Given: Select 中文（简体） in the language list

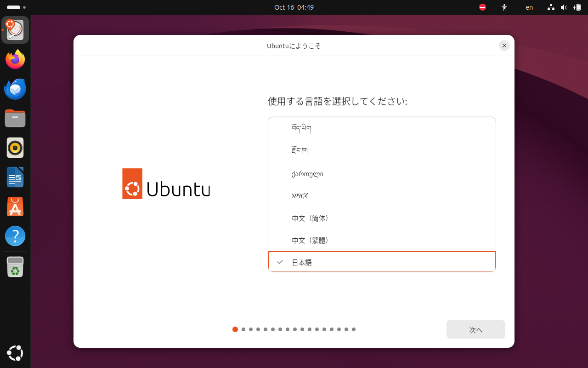Looking at the screenshot, I should pos(382,218).
